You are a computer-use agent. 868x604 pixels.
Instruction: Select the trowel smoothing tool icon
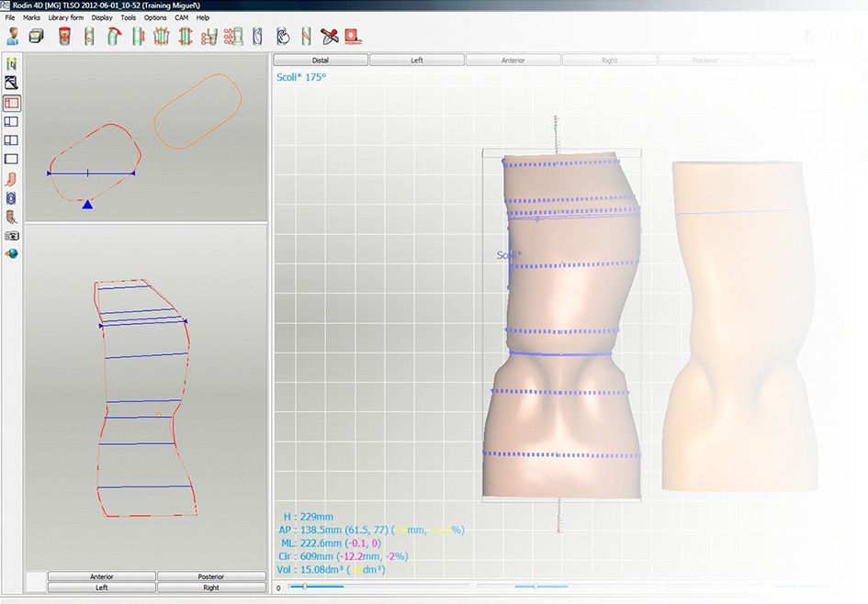click(x=329, y=37)
